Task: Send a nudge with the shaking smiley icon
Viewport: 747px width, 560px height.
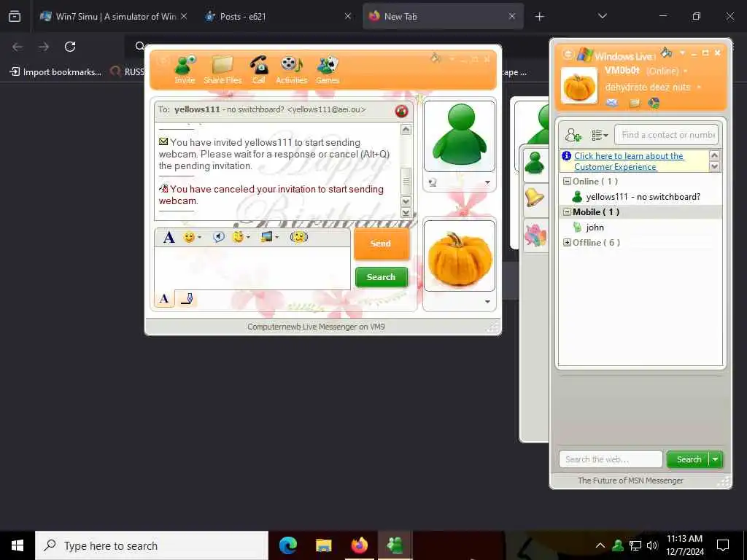Action: (x=298, y=237)
